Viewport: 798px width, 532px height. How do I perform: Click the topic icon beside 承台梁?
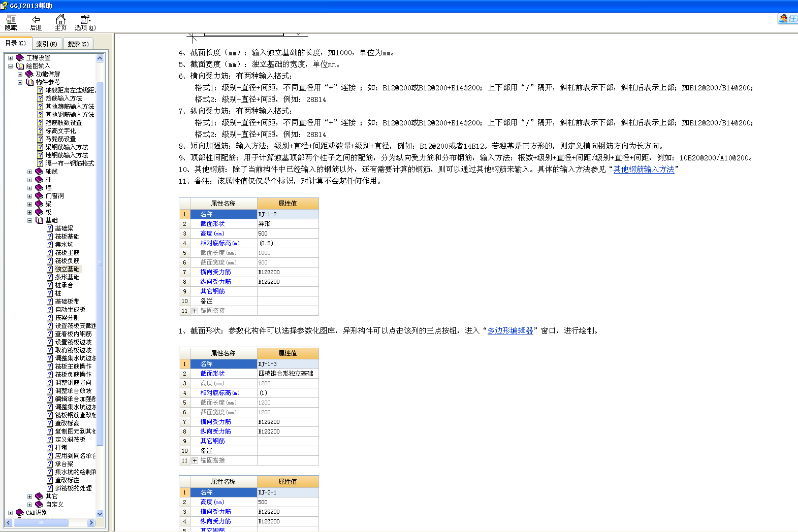pyautogui.click(x=50, y=464)
